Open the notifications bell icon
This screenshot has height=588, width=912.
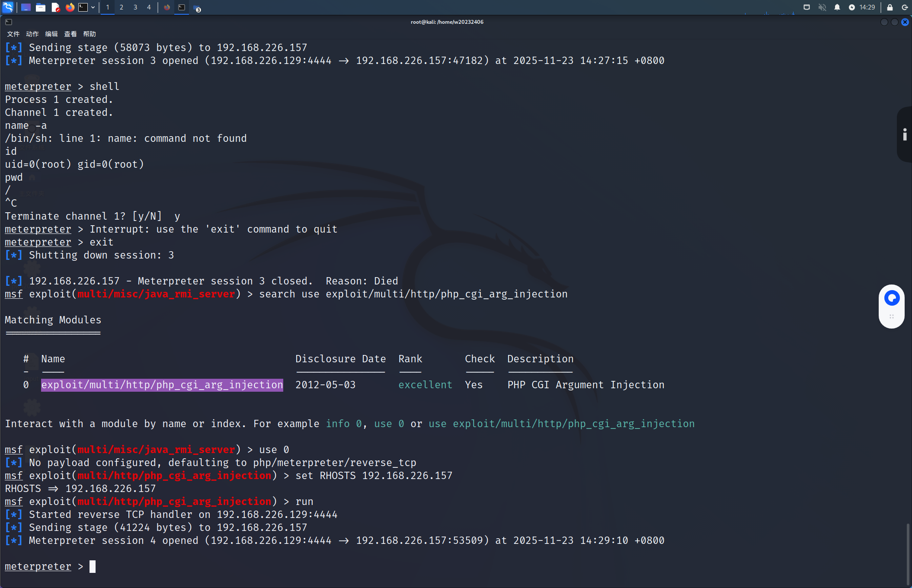837,7
